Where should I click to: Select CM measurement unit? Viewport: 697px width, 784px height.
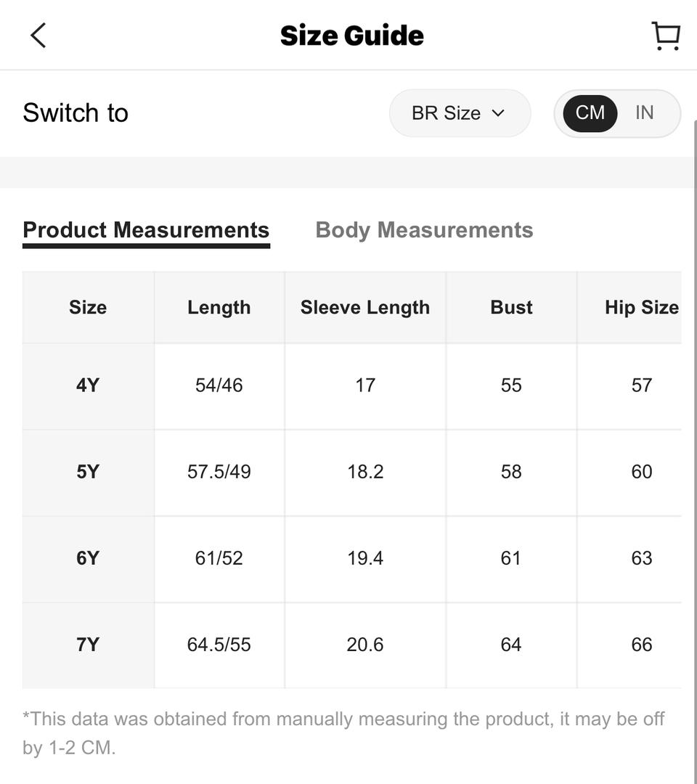click(590, 113)
